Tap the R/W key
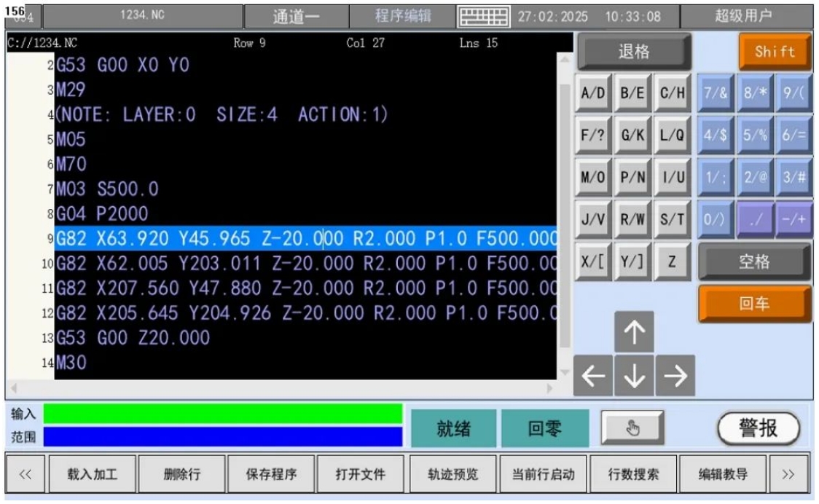 click(x=632, y=219)
